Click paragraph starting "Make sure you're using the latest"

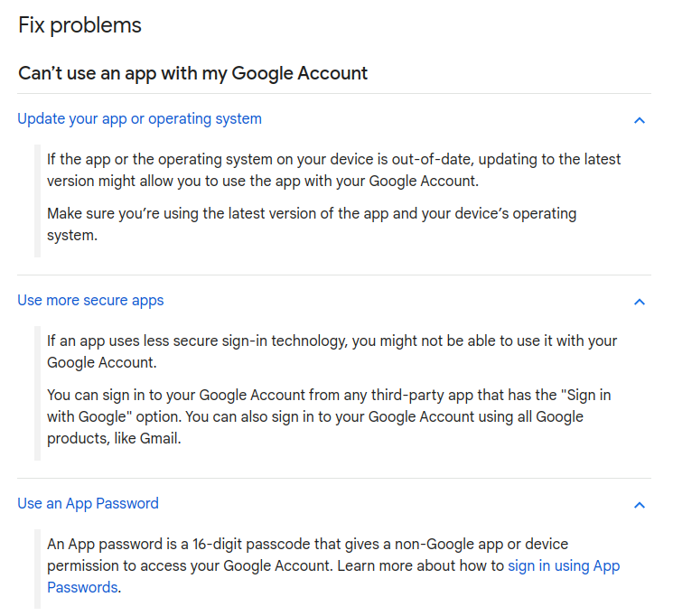tap(311, 224)
